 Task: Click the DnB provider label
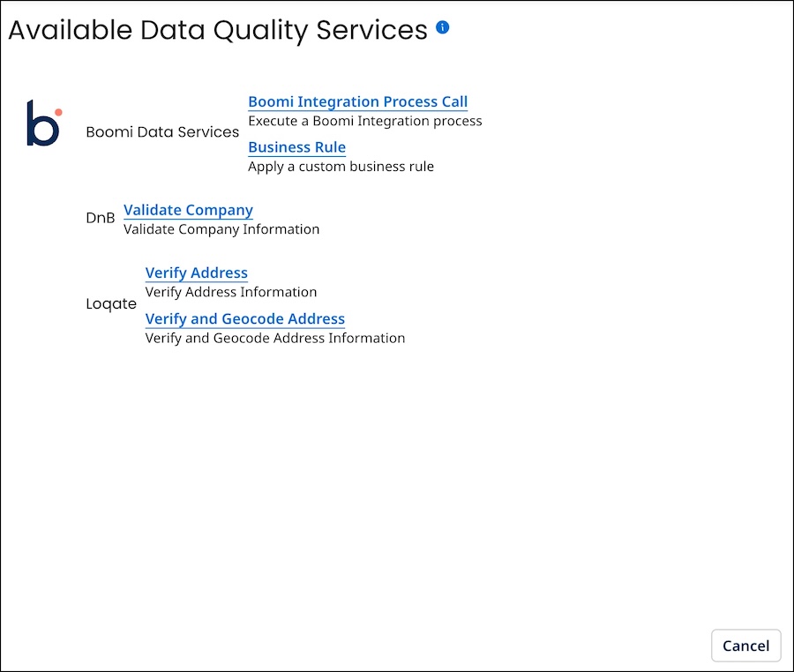[100, 217]
